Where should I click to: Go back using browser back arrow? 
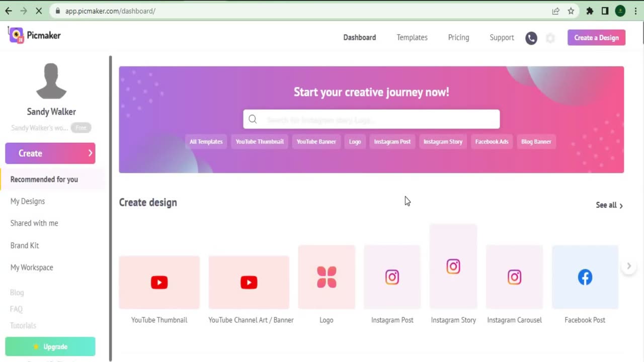[x=9, y=11]
